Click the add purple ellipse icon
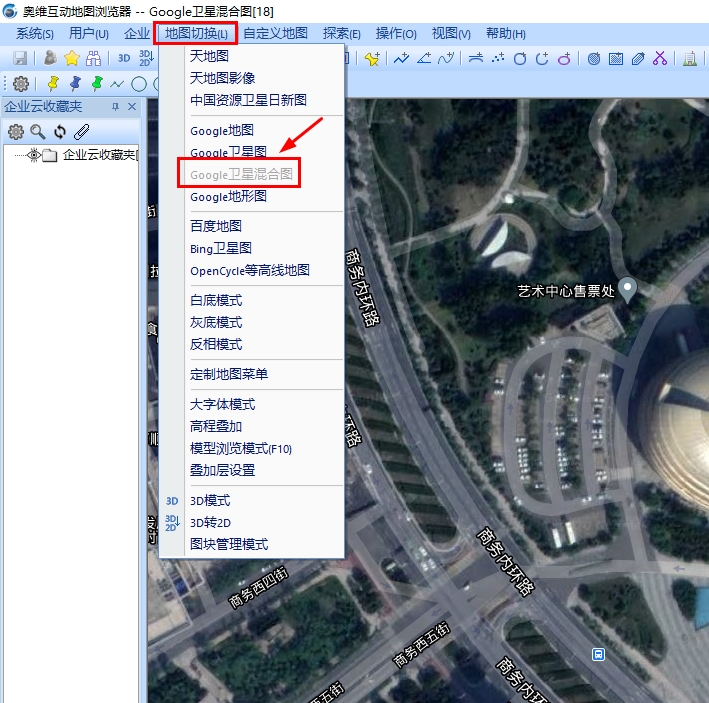709x703 pixels. point(564,59)
